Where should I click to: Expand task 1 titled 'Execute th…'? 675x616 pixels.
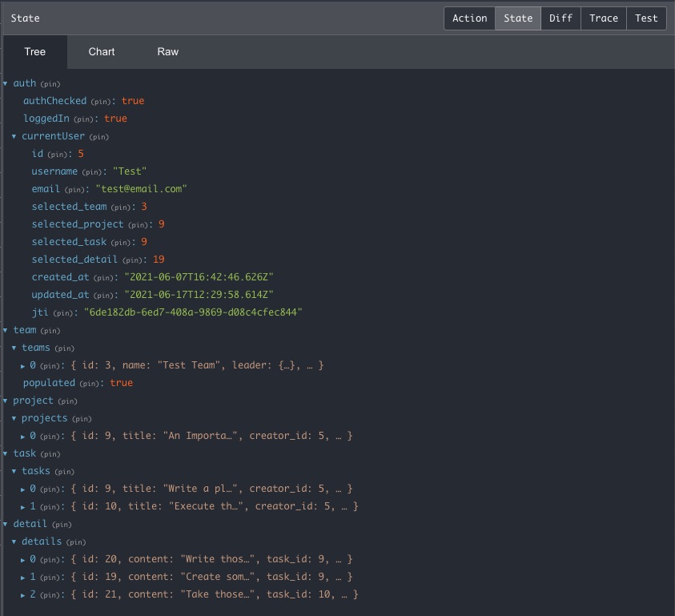tap(22, 505)
